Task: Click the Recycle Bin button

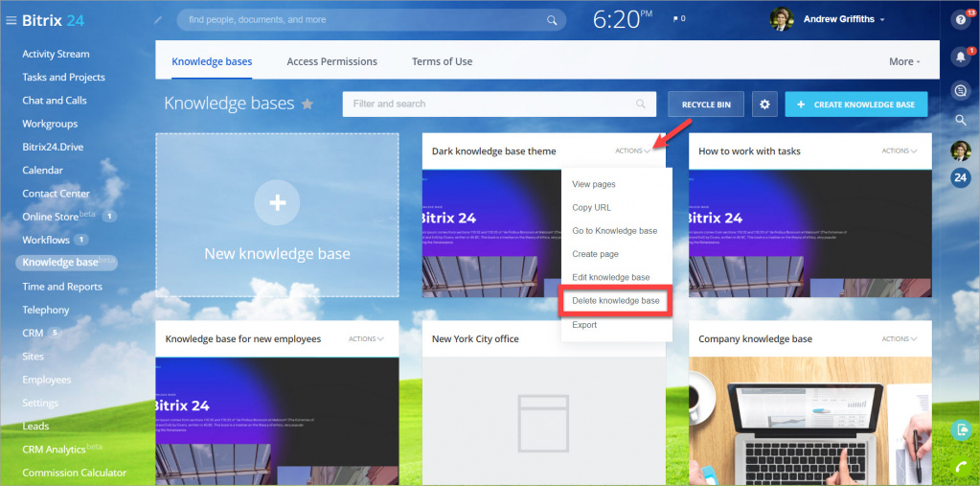Action: pyautogui.click(x=706, y=104)
